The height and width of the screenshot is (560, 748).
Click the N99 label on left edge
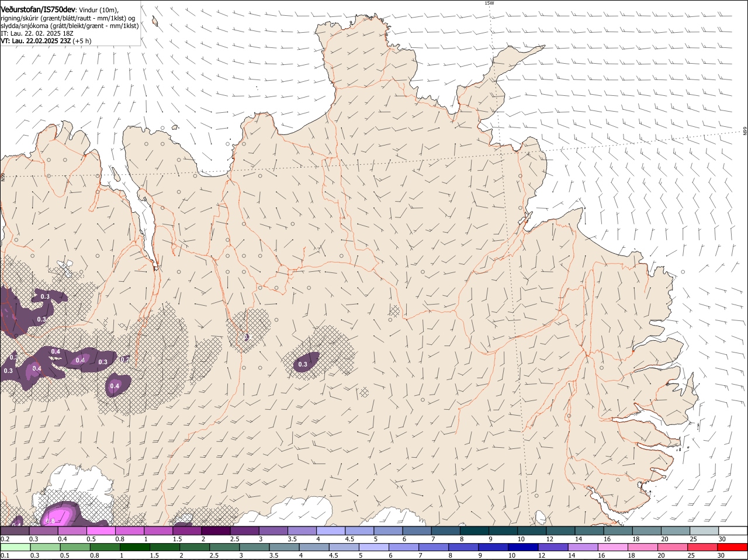coord(3,176)
